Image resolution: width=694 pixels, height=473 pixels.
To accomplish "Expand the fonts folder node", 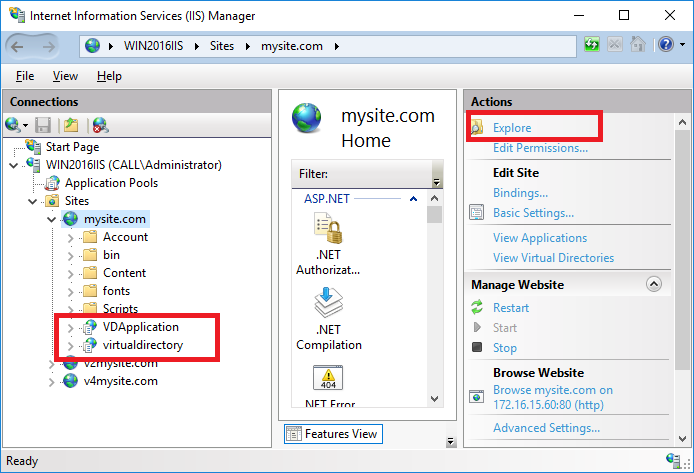I will (70, 292).
